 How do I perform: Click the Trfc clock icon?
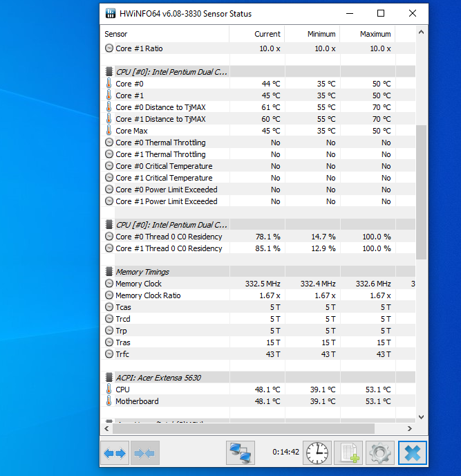point(109,354)
